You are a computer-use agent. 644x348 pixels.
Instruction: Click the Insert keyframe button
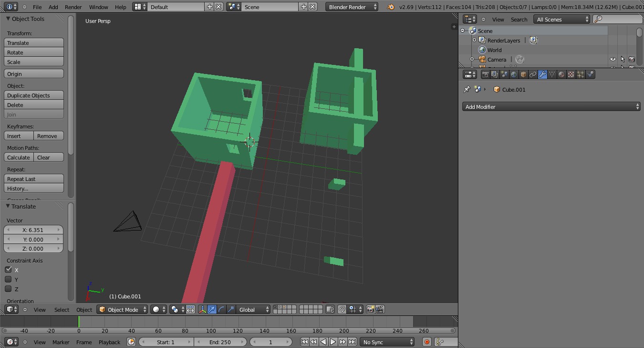pyautogui.click(x=19, y=136)
